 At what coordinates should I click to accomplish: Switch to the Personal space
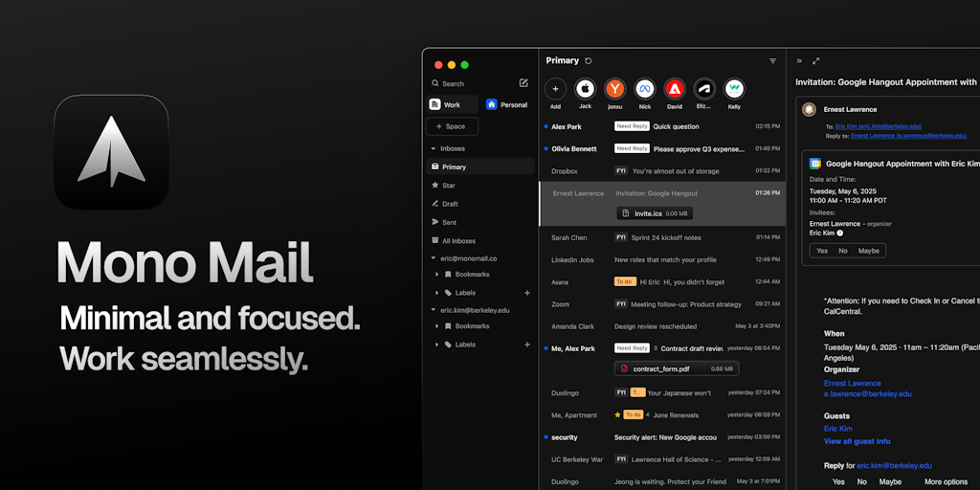coord(507,104)
